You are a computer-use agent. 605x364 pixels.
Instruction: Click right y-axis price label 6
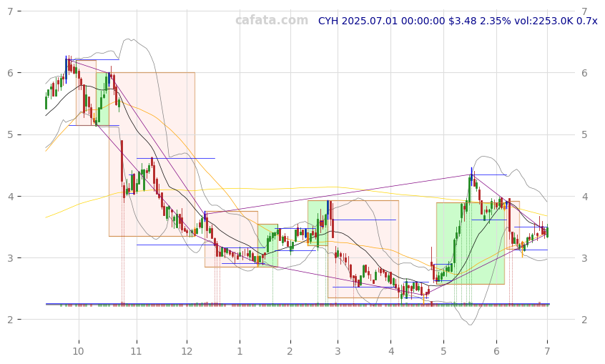point(584,72)
